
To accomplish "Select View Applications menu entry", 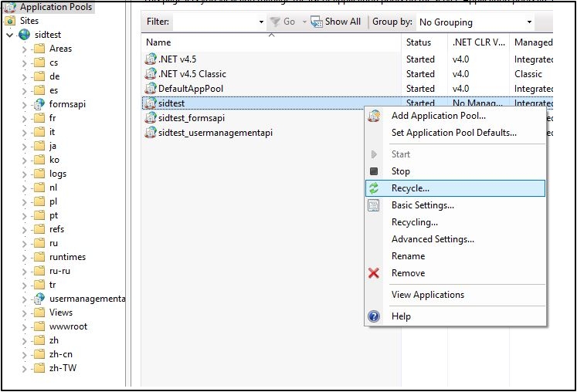I will (428, 295).
